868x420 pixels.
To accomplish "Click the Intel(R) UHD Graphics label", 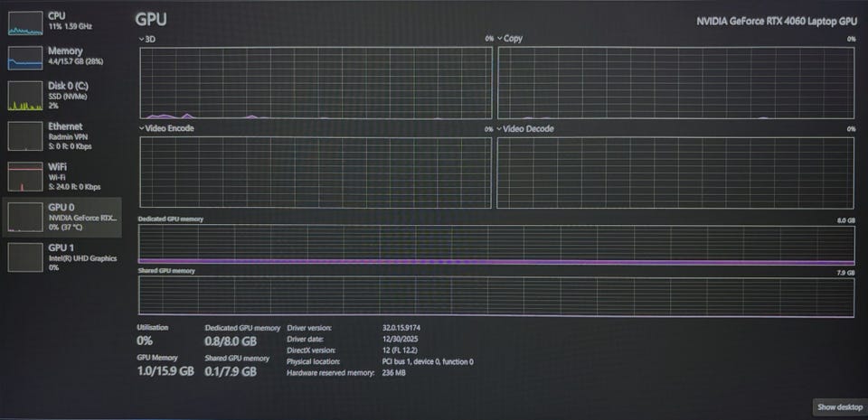I will [82, 258].
